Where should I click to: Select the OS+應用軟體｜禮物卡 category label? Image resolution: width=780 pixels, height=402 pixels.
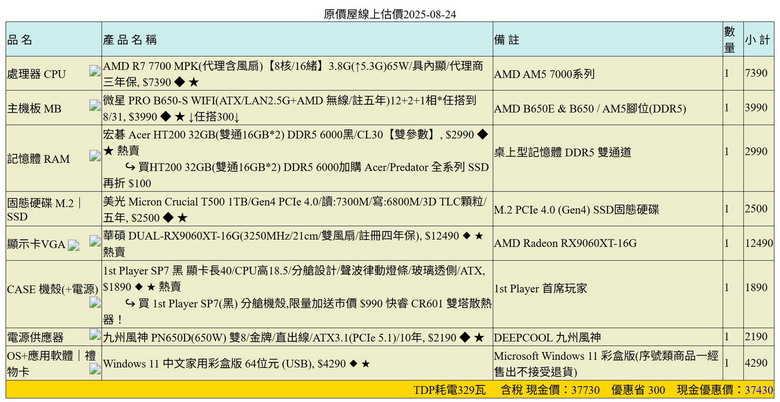coord(52,363)
